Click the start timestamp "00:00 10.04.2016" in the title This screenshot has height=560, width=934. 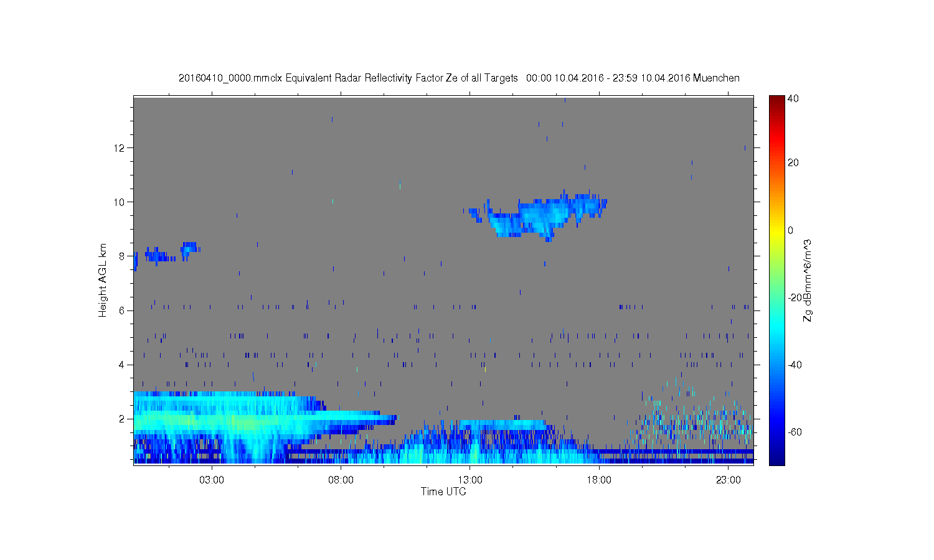tap(564, 78)
